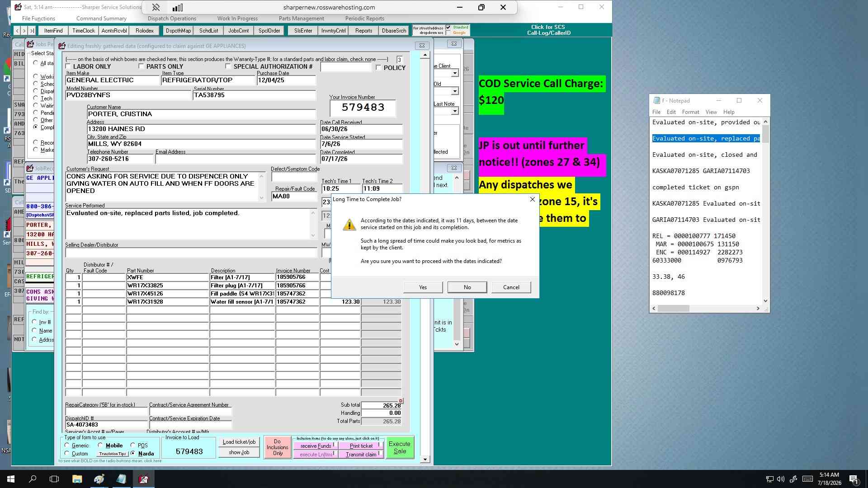Expand the Client dropdown arrow
868x488 pixels.
pyautogui.click(x=455, y=73)
